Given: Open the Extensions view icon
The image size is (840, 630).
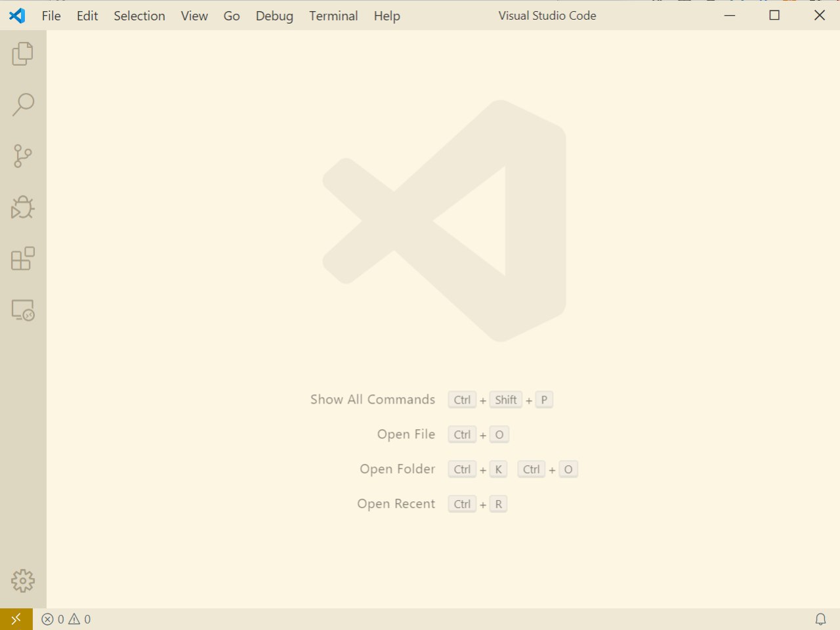Looking at the screenshot, I should [23, 259].
